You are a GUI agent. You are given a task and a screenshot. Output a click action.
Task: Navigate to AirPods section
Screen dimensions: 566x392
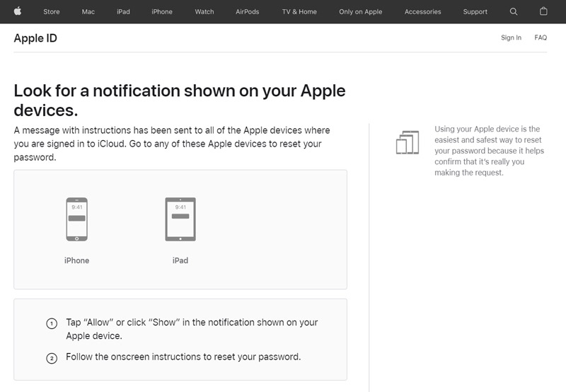pyautogui.click(x=247, y=11)
